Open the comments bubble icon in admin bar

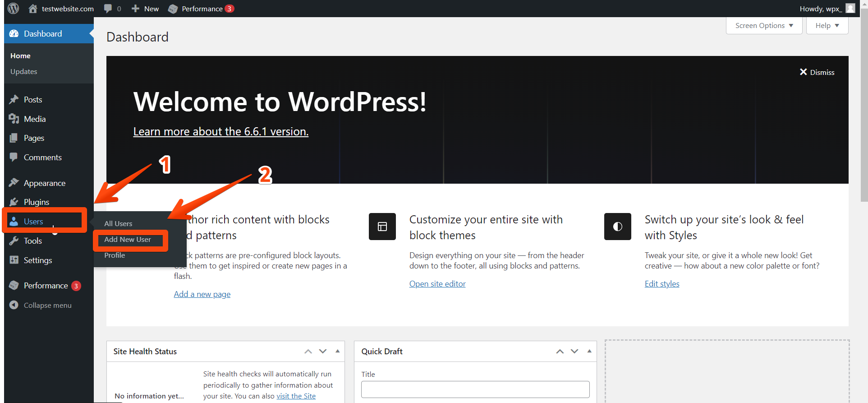pyautogui.click(x=108, y=9)
